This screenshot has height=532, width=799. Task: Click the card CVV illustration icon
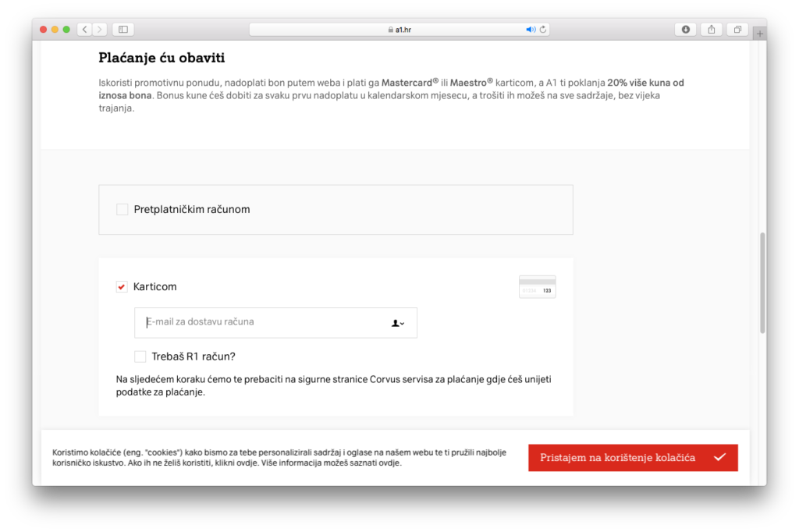[537, 287]
